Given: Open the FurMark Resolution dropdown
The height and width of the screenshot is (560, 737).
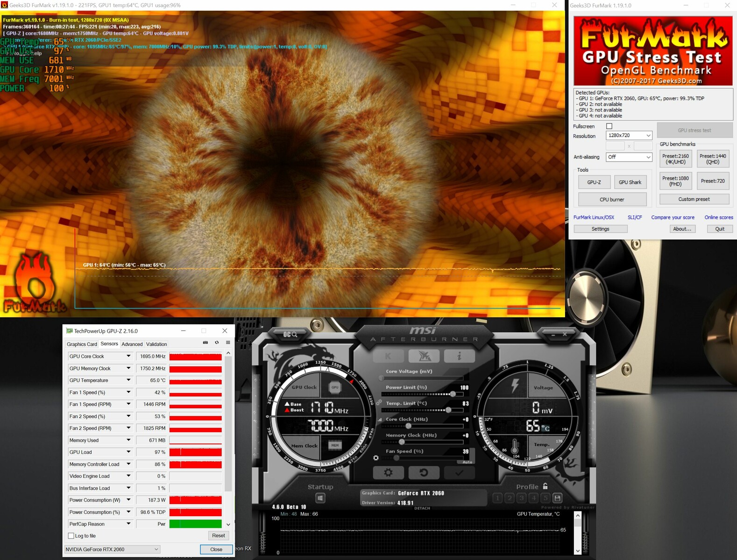Looking at the screenshot, I should click(629, 135).
